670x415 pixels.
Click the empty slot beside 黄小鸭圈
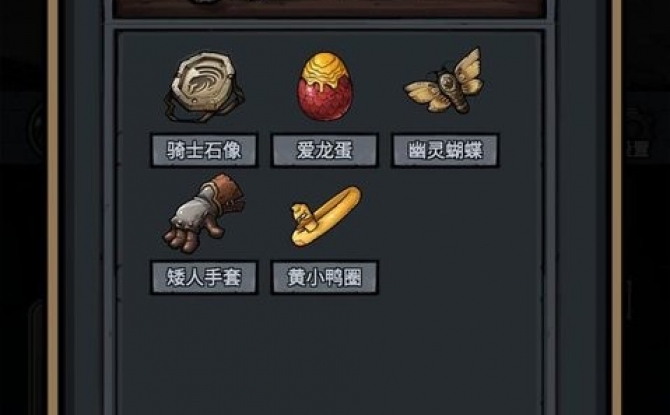pos(445,233)
